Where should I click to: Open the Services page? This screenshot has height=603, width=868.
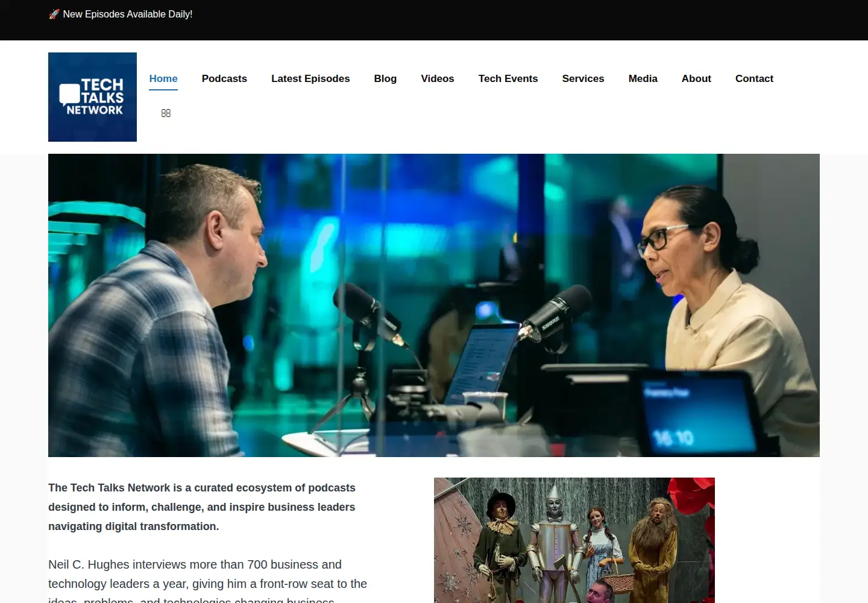[583, 78]
